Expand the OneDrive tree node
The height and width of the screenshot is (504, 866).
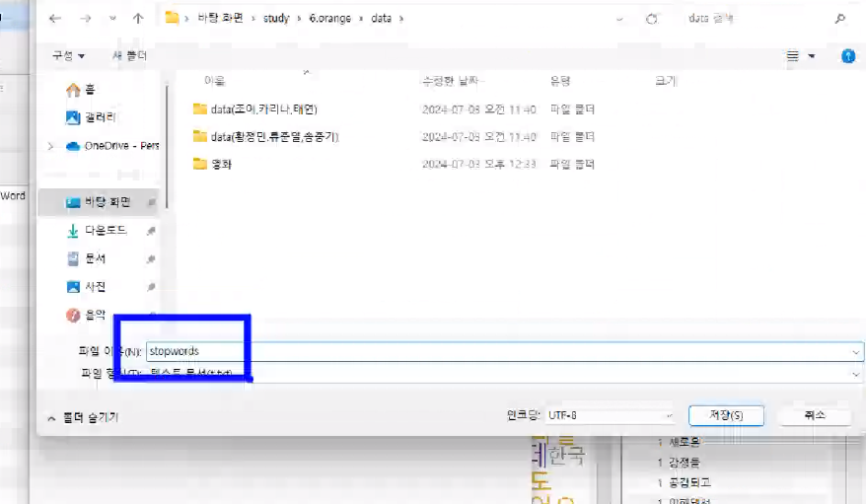tap(50, 146)
